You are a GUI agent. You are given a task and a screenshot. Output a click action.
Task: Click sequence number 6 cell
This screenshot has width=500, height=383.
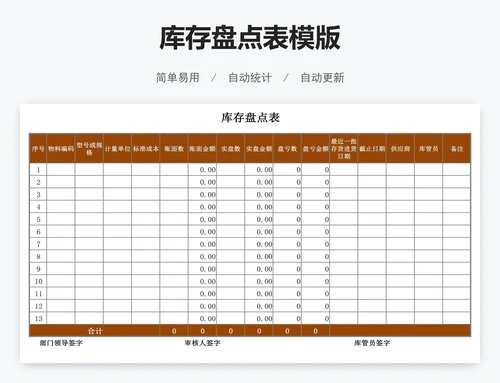pos(38,232)
